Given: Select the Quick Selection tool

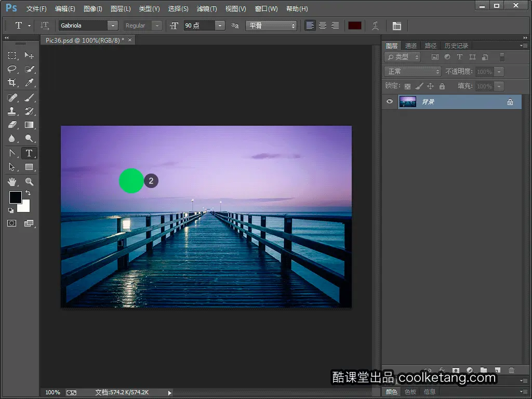Looking at the screenshot, I should [29, 69].
